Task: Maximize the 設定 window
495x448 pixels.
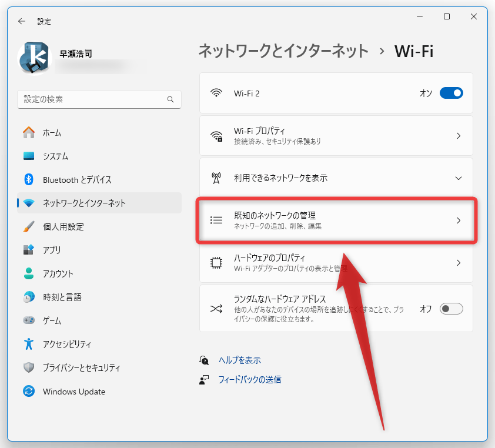Action: click(447, 16)
